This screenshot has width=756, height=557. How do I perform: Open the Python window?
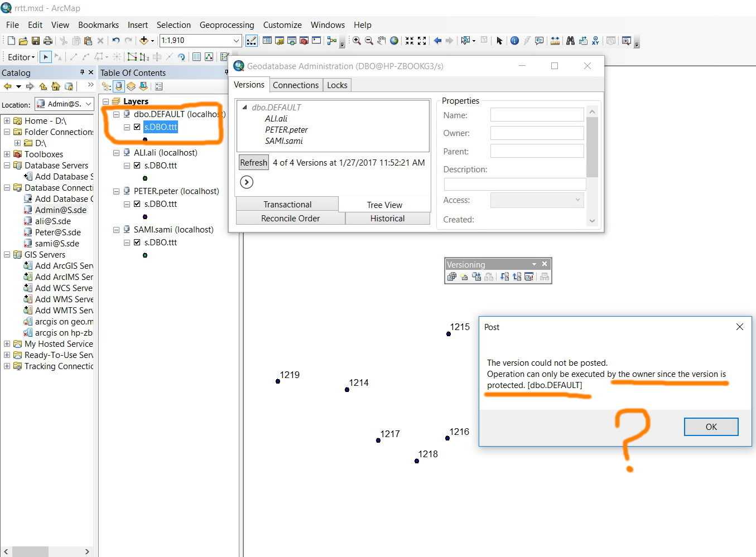pos(316,41)
